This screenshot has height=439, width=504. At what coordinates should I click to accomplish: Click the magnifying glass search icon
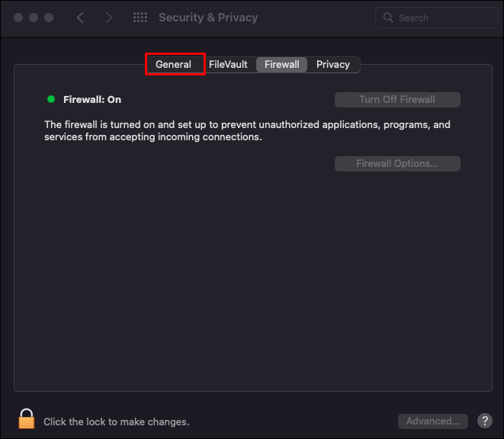tap(388, 18)
